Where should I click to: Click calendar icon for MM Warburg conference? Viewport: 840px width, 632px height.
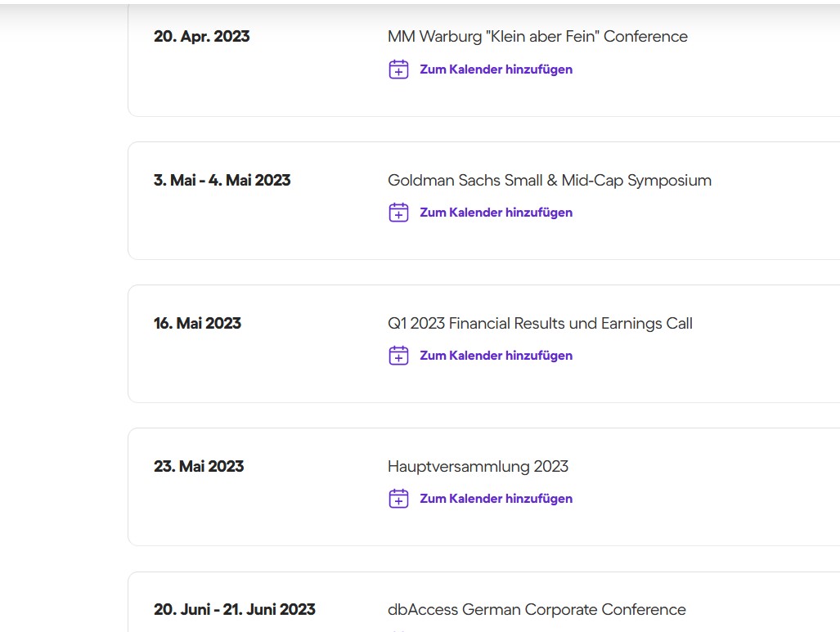click(x=398, y=69)
